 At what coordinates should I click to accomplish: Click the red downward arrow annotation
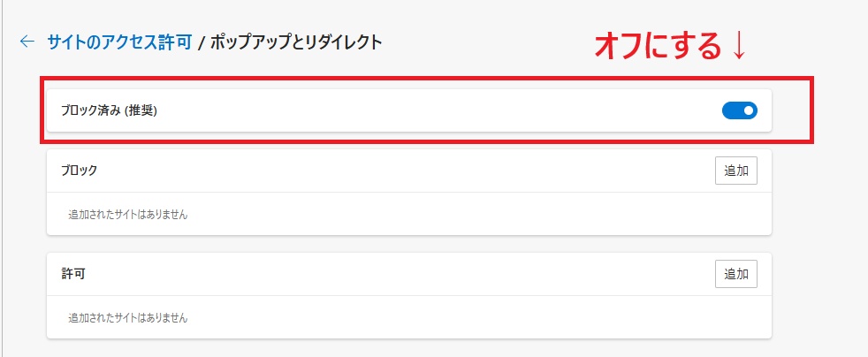tap(740, 48)
